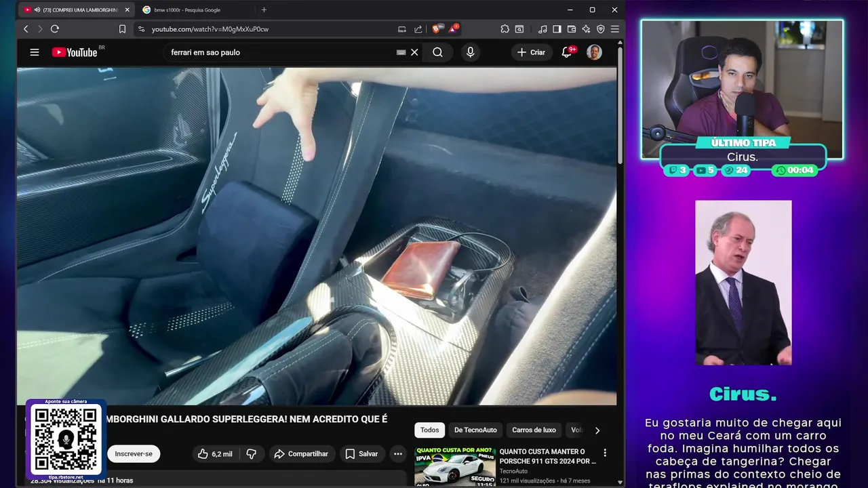This screenshot has width=868, height=488.
Task: Open the VPN shield icon
Action: point(600,29)
